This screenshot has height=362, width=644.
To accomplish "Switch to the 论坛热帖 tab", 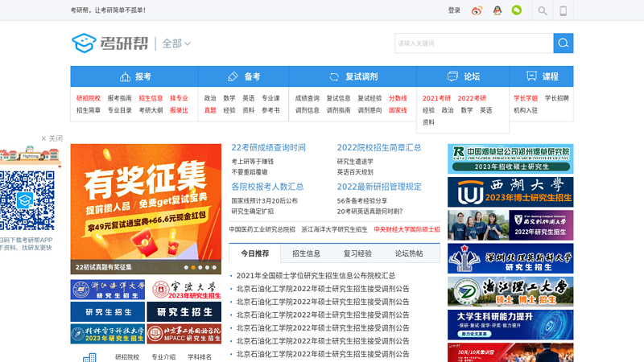I will pos(409,253).
